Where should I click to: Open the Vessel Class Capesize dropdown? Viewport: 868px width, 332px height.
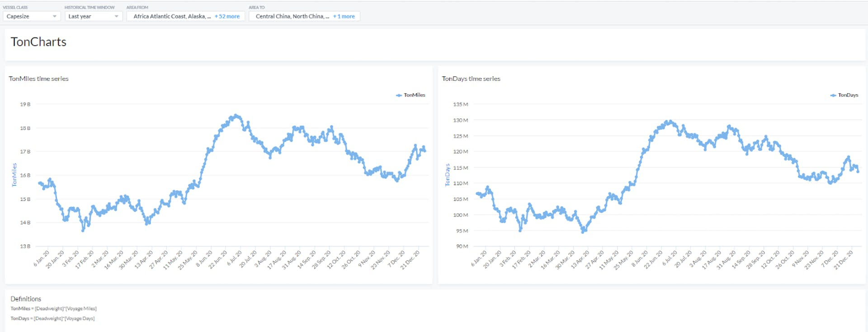31,16
